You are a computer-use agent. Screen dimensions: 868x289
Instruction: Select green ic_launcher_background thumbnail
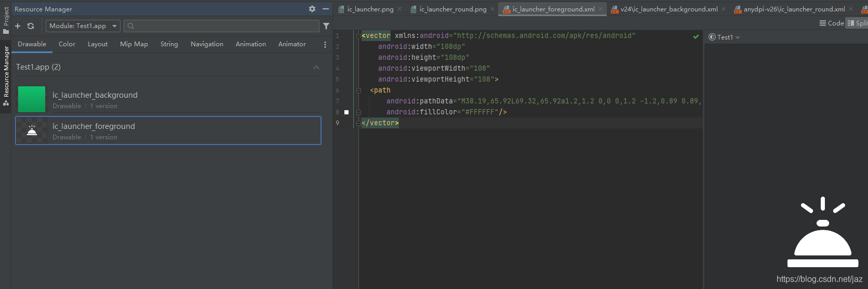coord(32,99)
